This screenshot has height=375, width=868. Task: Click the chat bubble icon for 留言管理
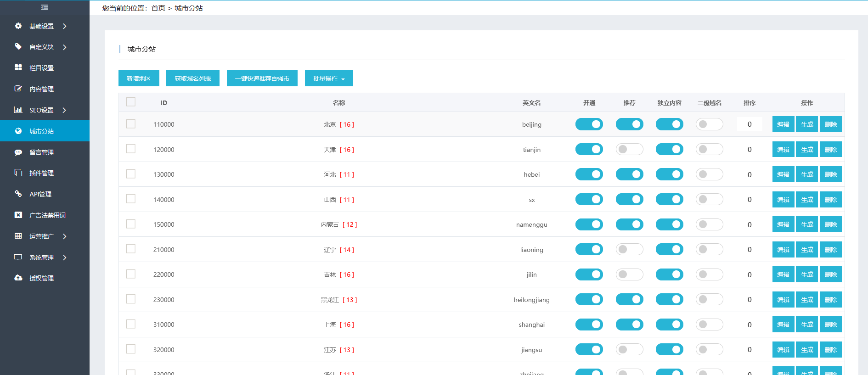tap(18, 152)
